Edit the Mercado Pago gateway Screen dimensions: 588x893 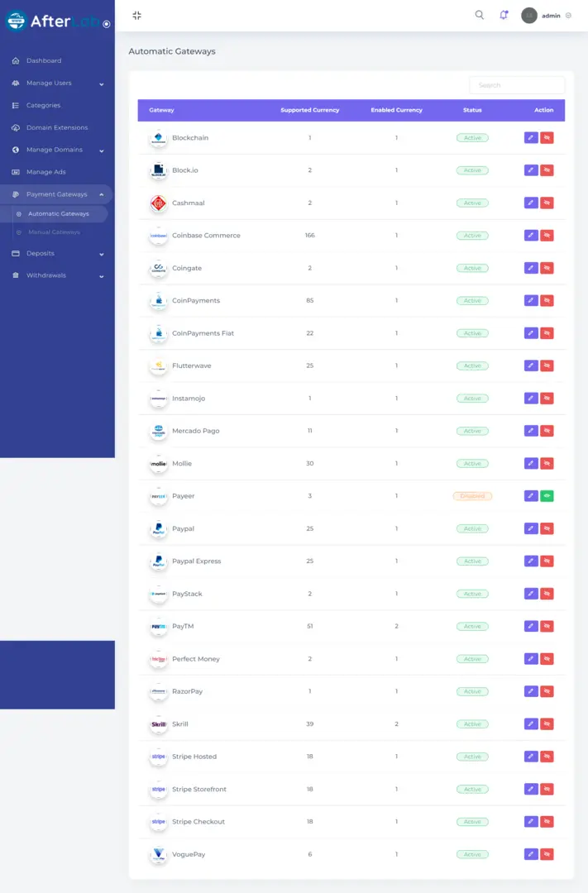point(531,431)
